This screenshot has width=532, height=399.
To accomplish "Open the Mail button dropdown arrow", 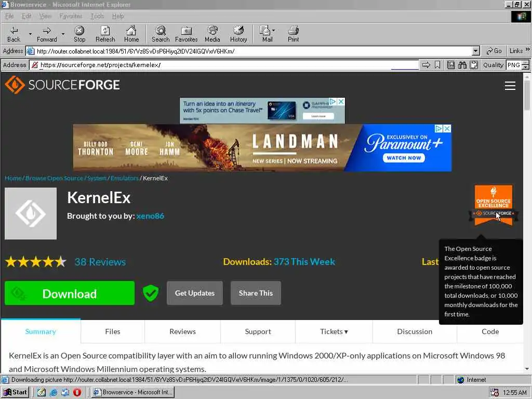I will [x=273, y=30].
